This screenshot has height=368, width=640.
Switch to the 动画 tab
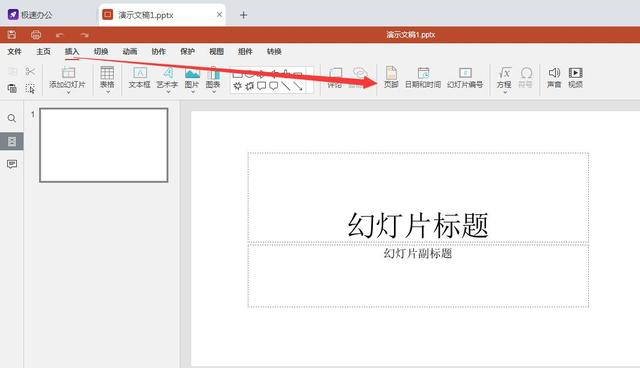(x=130, y=51)
